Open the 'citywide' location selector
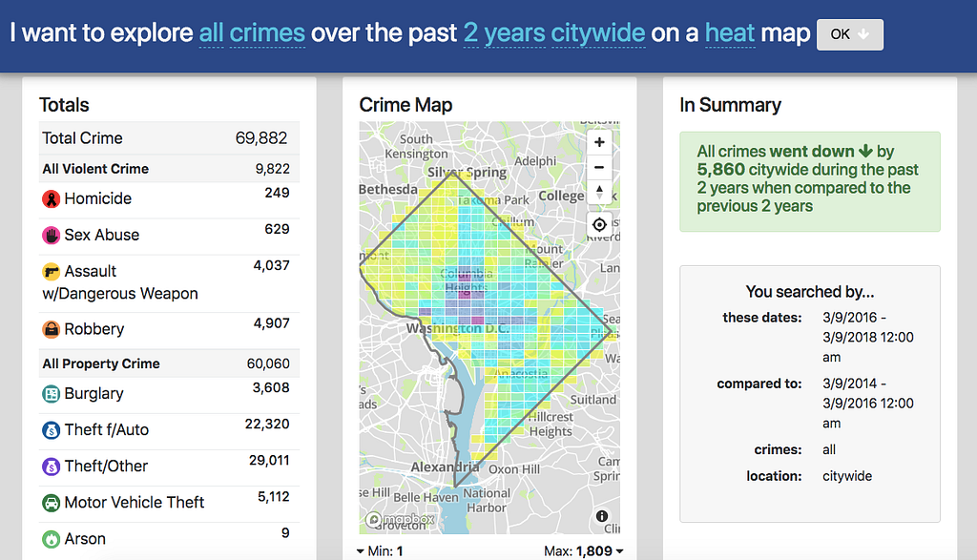Screen dimensions: 977x560 [598, 33]
